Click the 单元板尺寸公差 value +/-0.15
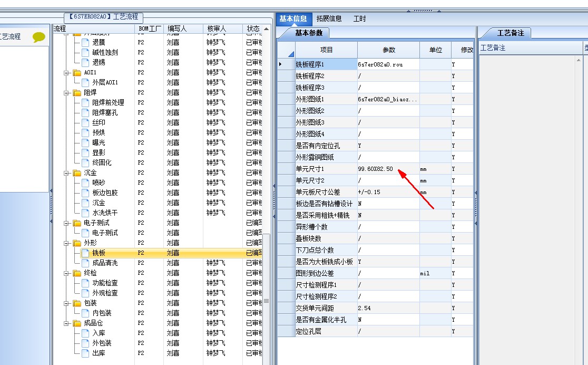The width and height of the screenshot is (588, 365). coord(388,193)
